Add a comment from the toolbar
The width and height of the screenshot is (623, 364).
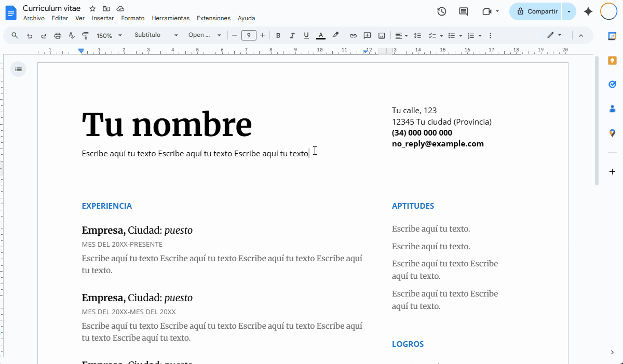point(367,36)
